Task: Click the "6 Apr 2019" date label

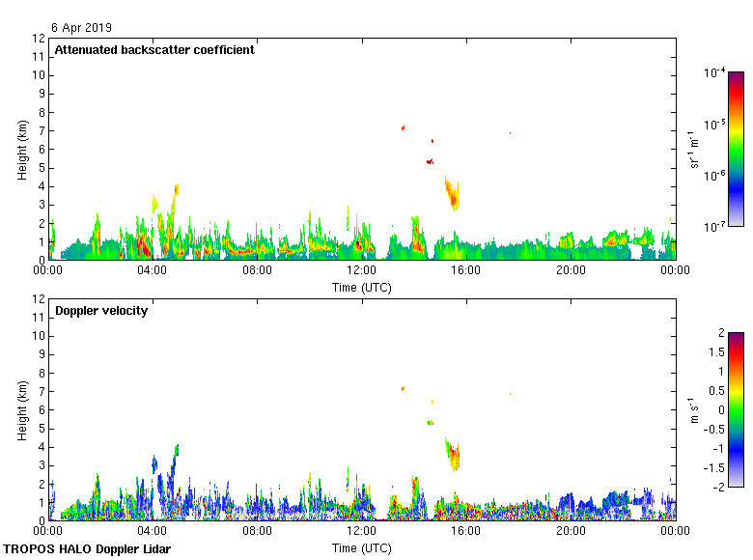Action: pyautogui.click(x=80, y=28)
